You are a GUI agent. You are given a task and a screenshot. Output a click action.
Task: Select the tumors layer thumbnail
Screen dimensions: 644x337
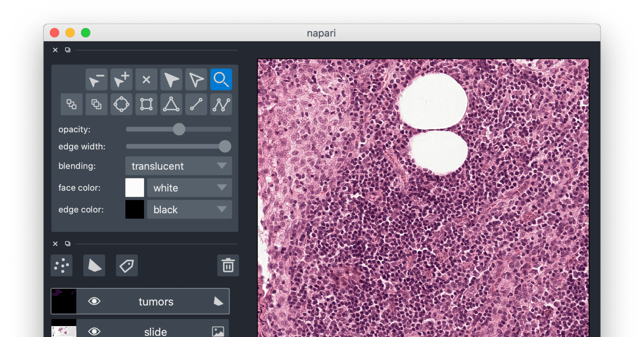[x=64, y=301]
